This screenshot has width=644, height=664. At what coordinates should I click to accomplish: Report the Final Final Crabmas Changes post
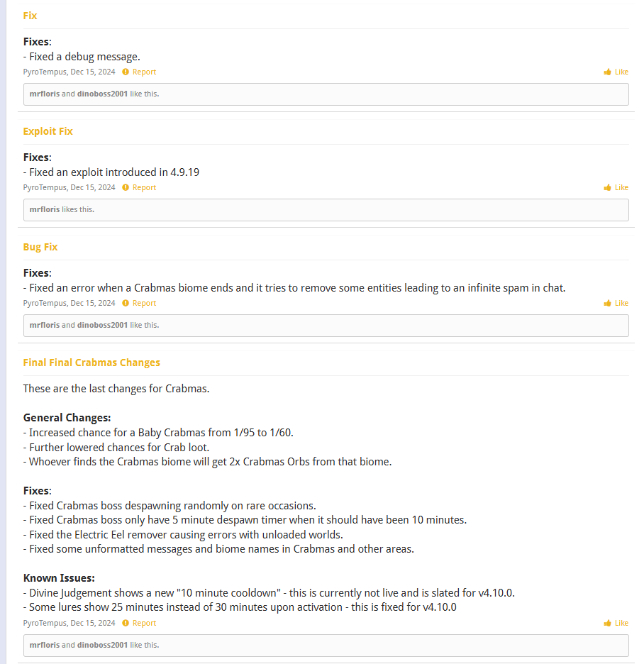coord(139,623)
